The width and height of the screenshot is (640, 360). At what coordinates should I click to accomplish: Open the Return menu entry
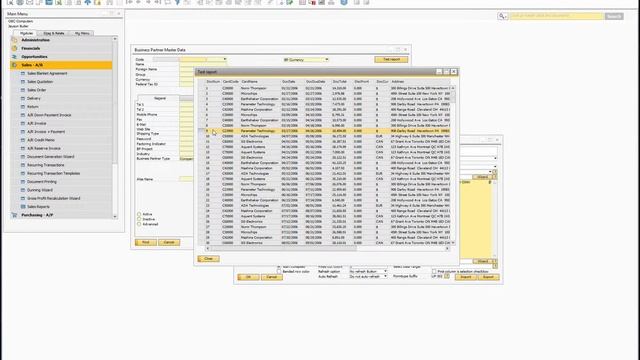tap(32, 107)
